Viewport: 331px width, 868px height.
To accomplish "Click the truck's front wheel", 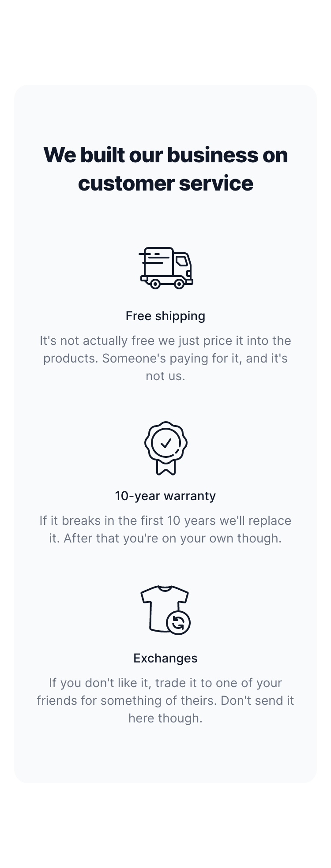I will pyautogui.click(x=179, y=284).
